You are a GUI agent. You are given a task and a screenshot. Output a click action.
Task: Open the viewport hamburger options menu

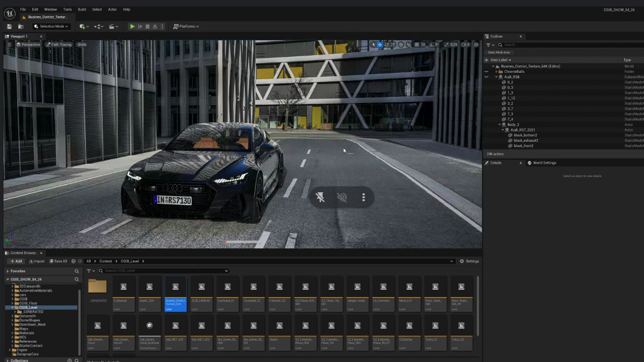[9, 45]
